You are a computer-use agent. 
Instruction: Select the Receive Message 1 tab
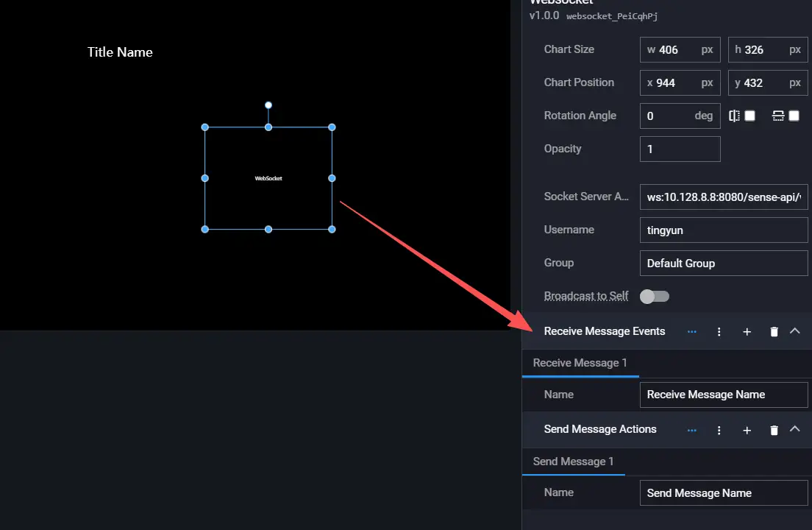[580, 363]
